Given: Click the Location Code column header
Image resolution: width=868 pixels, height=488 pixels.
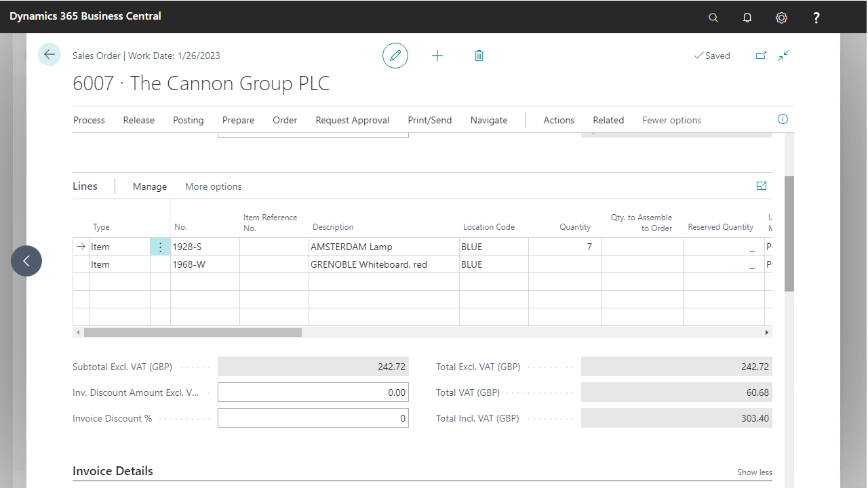Looking at the screenshot, I should pos(489,227).
